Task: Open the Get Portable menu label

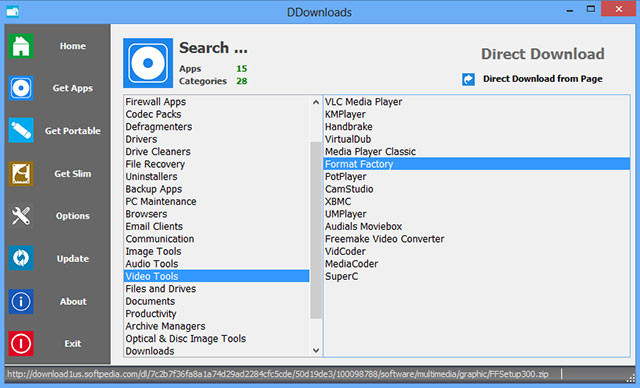Action: 73,131
